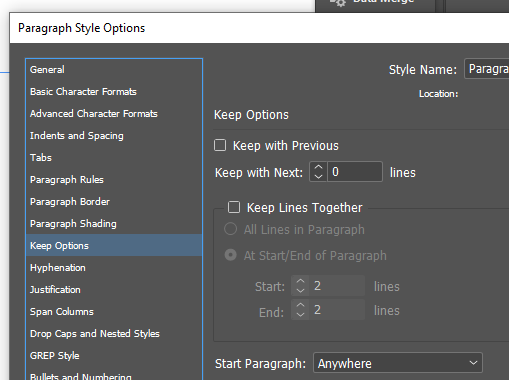The height and width of the screenshot is (380, 509).
Task: Open the Data Merge panel gear icon
Action: click(x=338, y=3)
